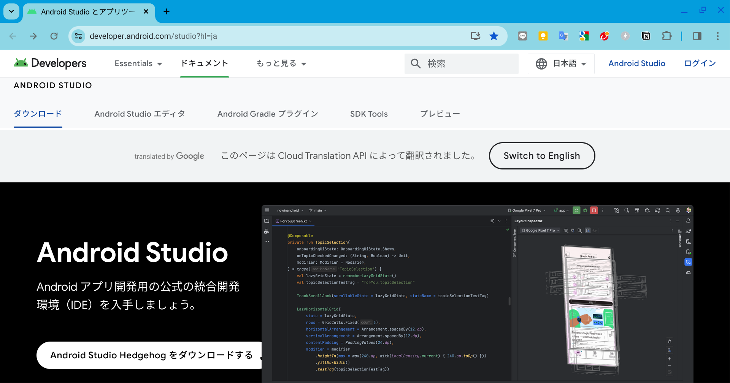The width and height of the screenshot is (730, 383).
Task: Click the Android Developers logo
Action: coord(50,63)
